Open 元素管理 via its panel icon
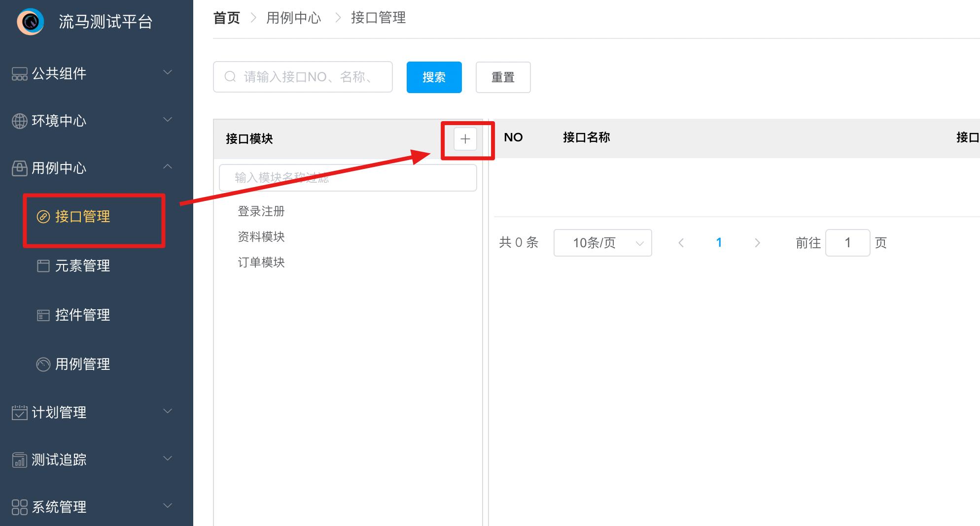 pos(43,266)
